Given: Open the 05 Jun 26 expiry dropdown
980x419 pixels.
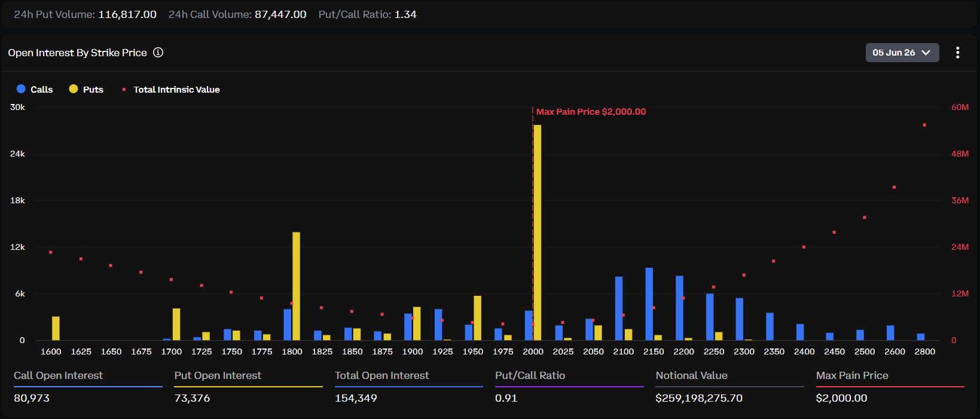Looking at the screenshot, I should coord(902,53).
